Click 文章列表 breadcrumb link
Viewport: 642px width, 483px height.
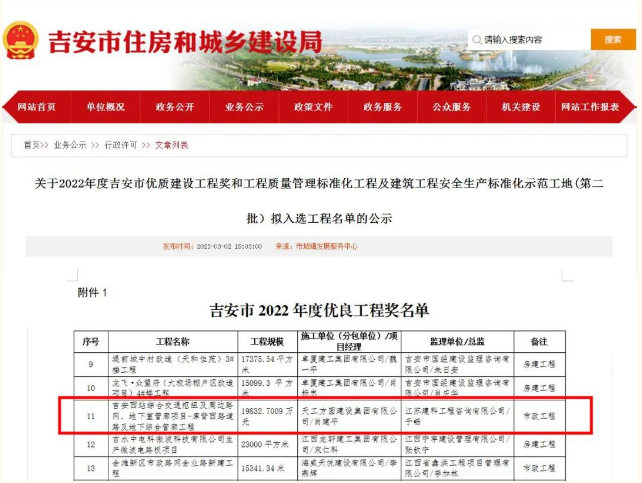[171, 145]
